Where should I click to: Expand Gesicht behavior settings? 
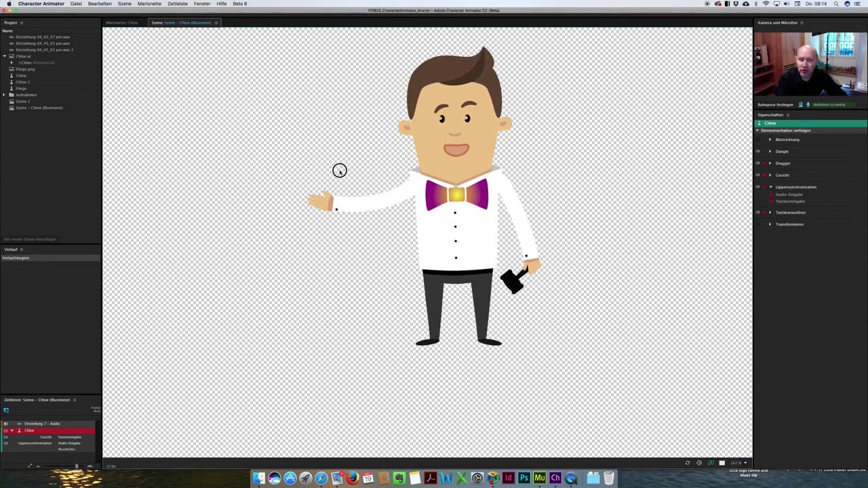coord(770,175)
